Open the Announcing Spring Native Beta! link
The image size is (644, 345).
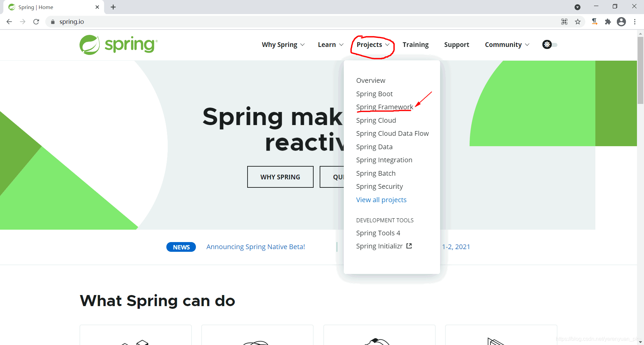point(256,247)
